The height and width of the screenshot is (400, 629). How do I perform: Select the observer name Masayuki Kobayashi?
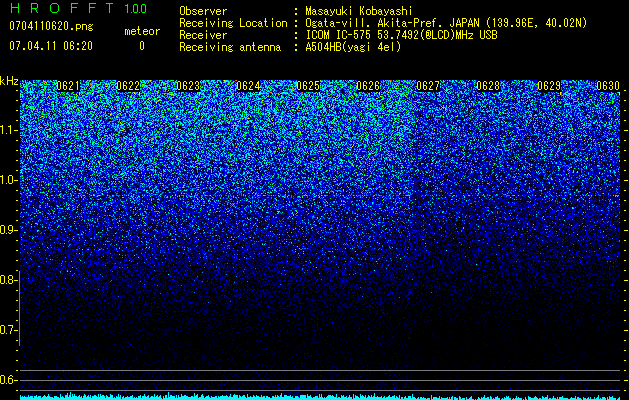click(359, 11)
